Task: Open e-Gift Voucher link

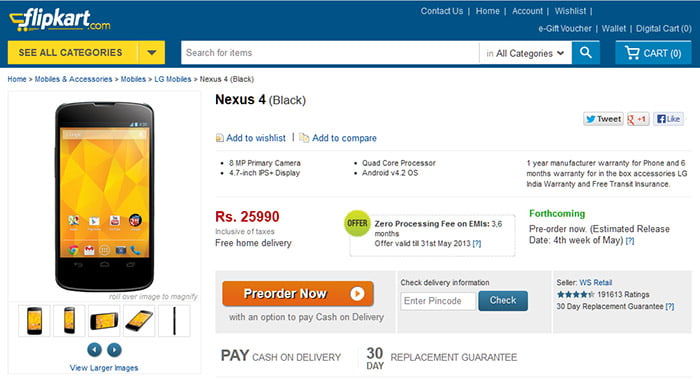Action: tap(565, 29)
